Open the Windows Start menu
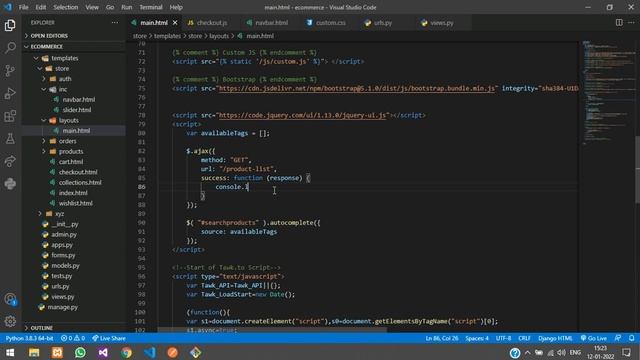 [10, 352]
